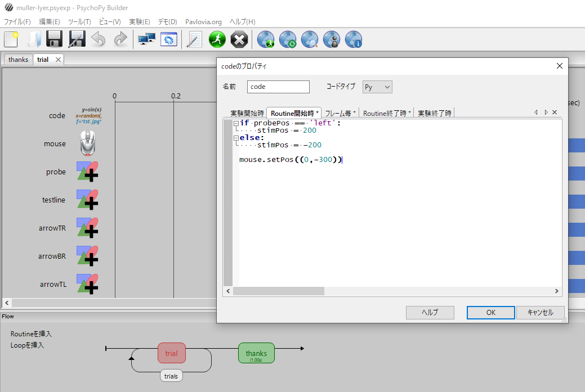Switch to the フレーム毎 code tab
This screenshot has width=585, height=392.
pos(340,113)
